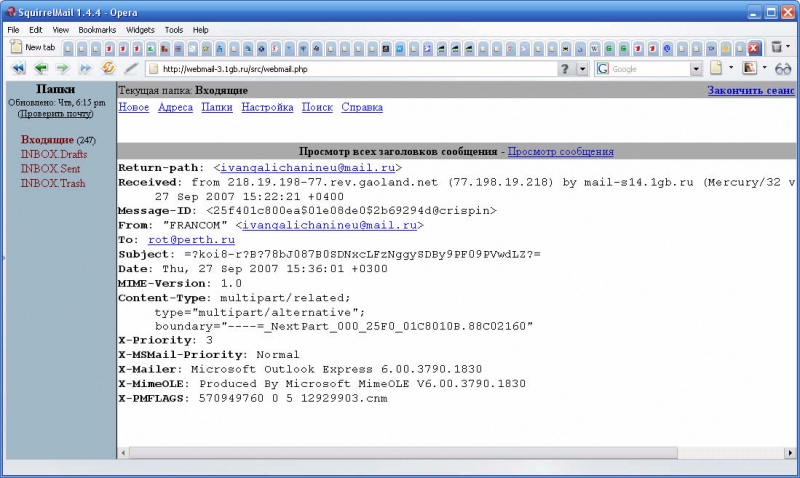Click the green forward arrow icon
Image resolution: width=800 pixels, height=478 pixels.
(x=63, y=69)
